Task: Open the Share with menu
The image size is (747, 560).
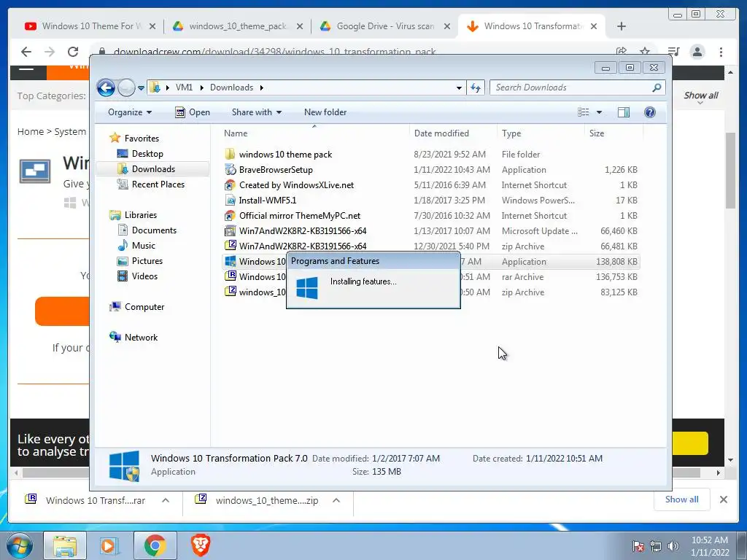Action: [x=256, y=112]
